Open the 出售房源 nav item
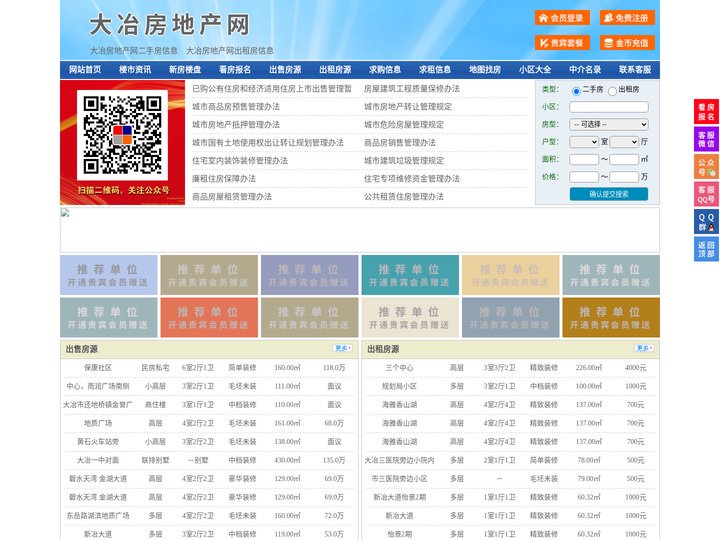 [285, 70]
